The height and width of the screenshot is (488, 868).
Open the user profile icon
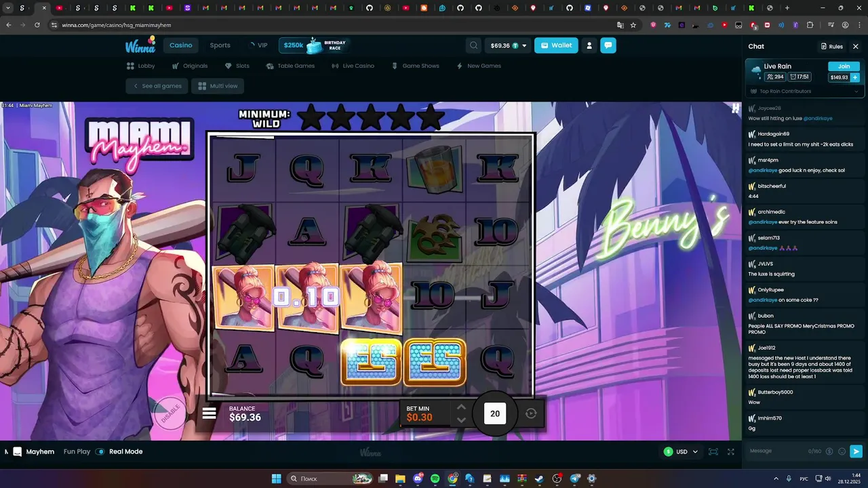pyautogui.click(x=589, y=45)
